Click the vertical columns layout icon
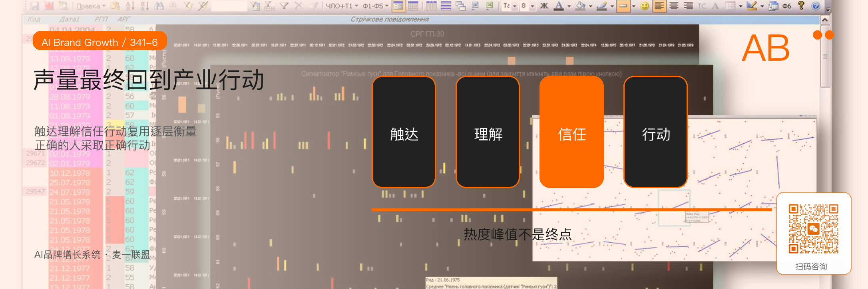 tap(431, 6)
